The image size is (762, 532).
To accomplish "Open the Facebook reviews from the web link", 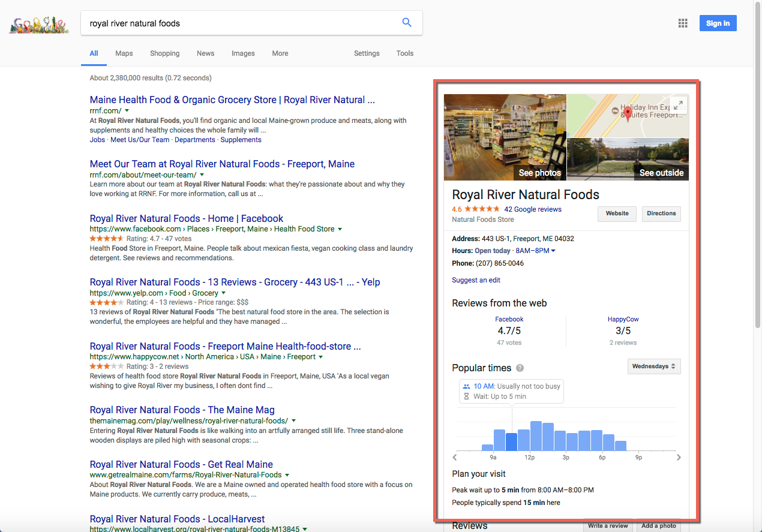I will pos(509,319).
